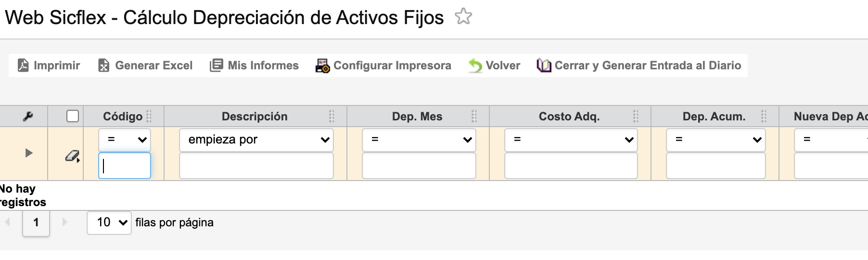The image size is (868, 260).
Task: Click the Configurar Impresora printer icon
Action: (x=322, y=65)
